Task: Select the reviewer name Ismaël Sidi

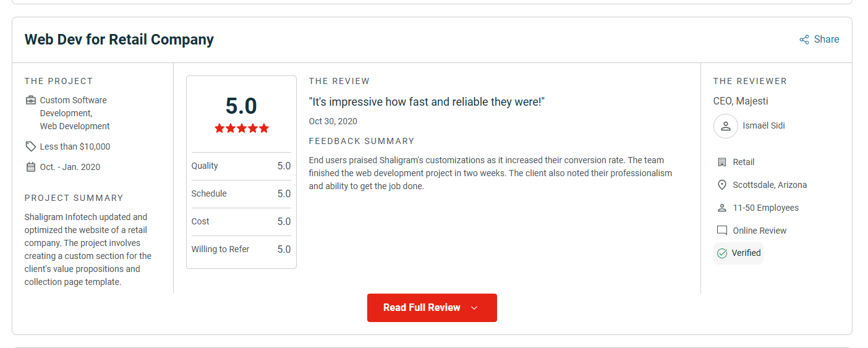Action: [x=764, y=126]
